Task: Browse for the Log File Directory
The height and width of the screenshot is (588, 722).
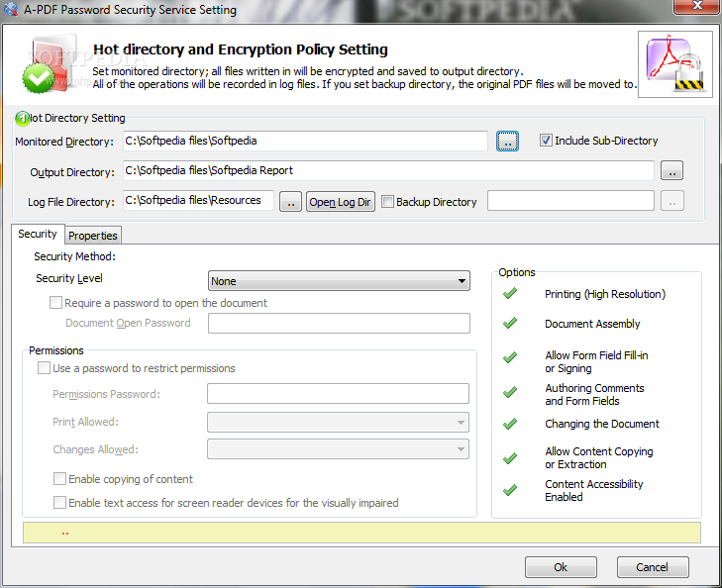Action: tap(290, 202)
